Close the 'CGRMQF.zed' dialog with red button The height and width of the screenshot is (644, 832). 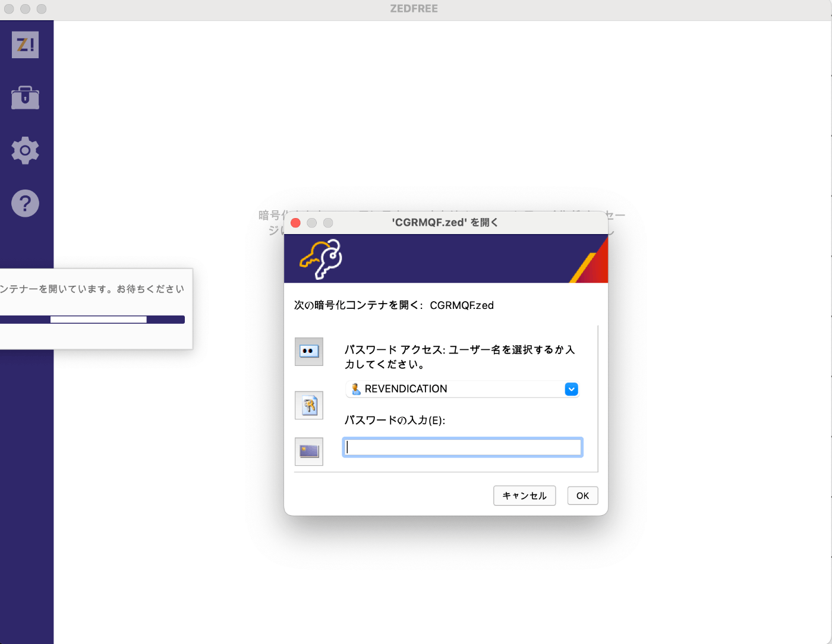[295, 223]
